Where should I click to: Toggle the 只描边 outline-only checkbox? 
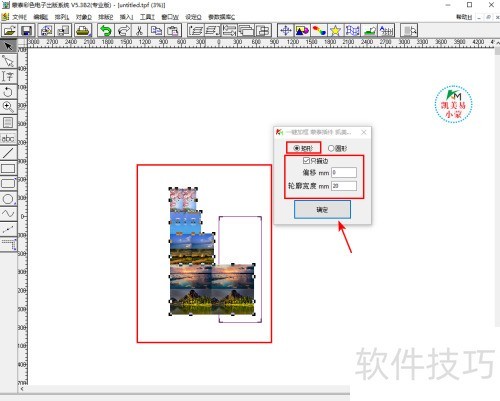[306, 161]
